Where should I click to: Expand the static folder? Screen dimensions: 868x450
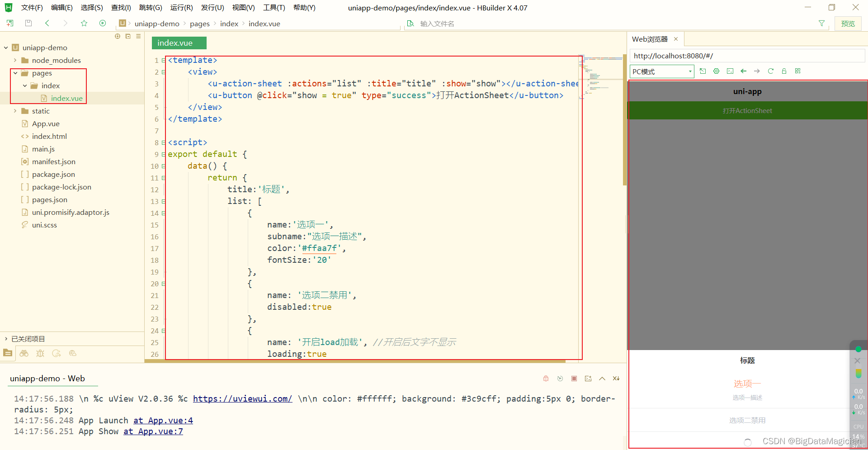tap(15, 111)
